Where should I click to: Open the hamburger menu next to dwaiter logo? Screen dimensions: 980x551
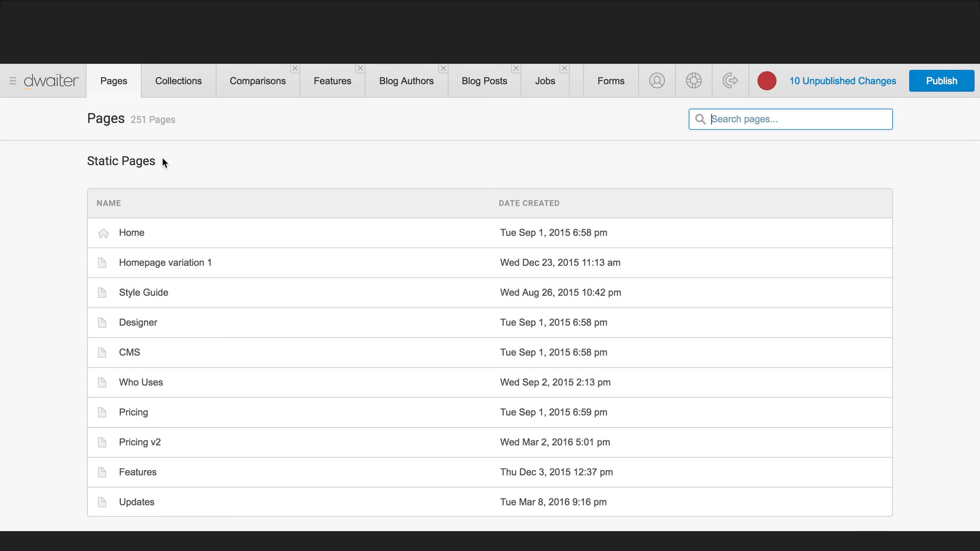pyautogui.click(x=13, y=81)
